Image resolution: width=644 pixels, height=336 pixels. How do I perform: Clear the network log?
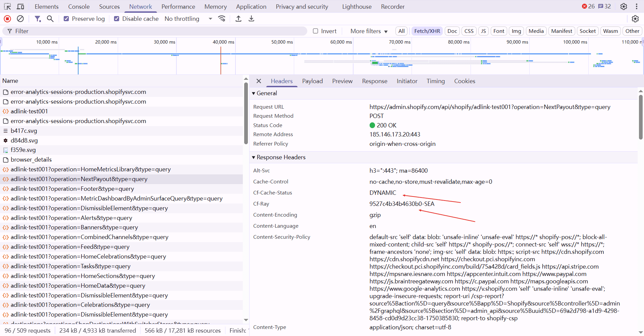click(20, 19)
